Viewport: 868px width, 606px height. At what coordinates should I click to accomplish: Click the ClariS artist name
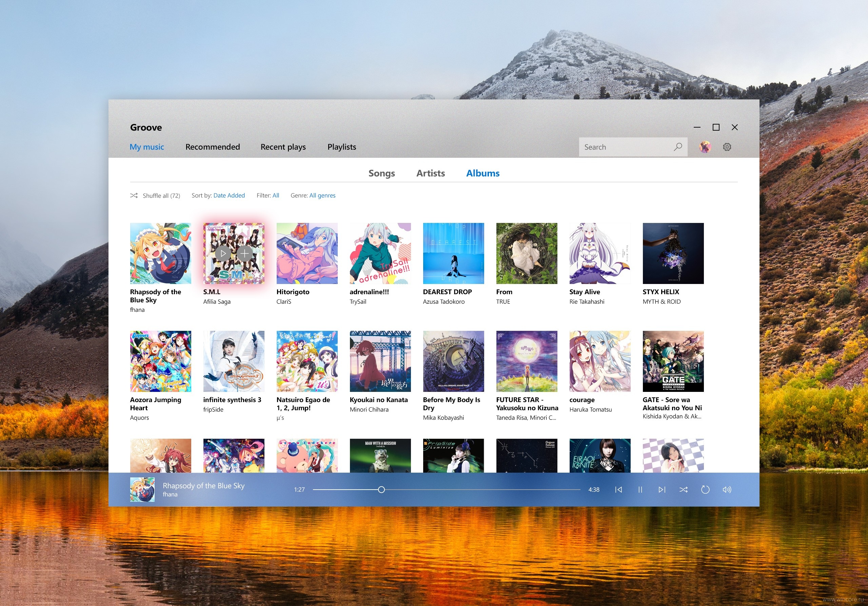coord(284,302)
